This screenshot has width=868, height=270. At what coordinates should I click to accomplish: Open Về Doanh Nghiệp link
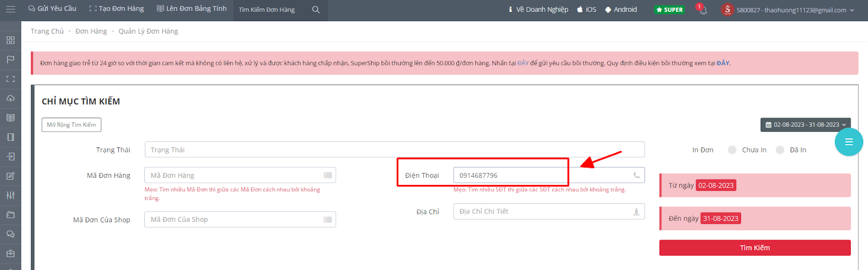point(538,10)
